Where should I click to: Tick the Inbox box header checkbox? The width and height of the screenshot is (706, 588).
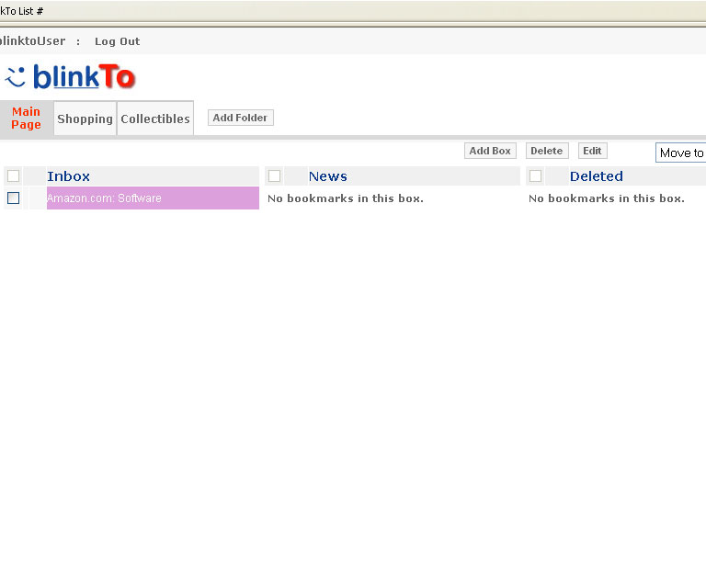coord(14,176)
